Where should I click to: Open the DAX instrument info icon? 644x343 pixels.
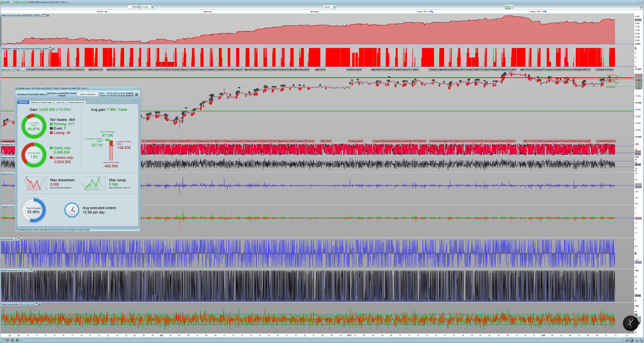click(x=11, y=2)
